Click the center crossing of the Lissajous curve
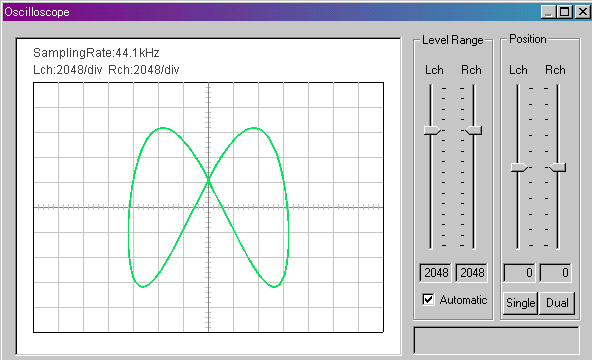This screenshot has height=360, width=592. click(x=208, y=182)
